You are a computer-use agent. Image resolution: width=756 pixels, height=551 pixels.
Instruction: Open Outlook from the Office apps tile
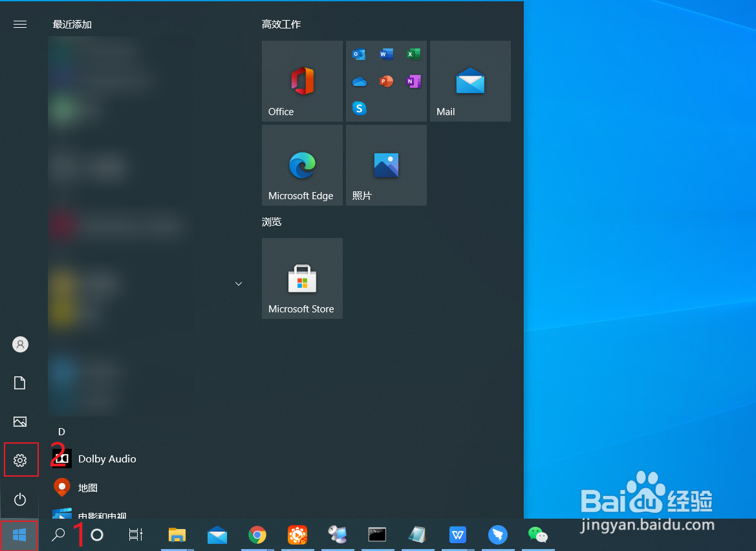pos(359,54)
